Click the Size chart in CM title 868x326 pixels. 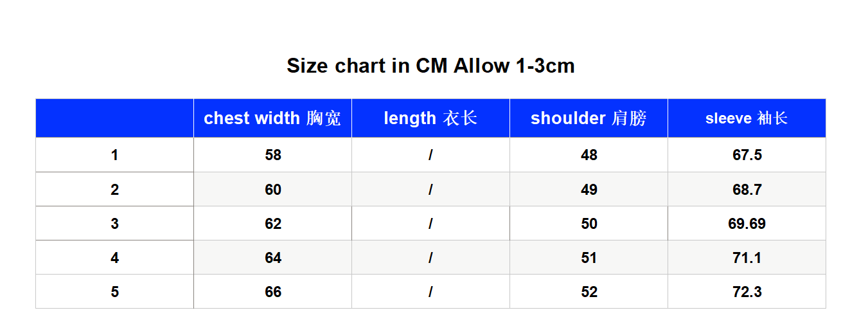click(430, 66)
